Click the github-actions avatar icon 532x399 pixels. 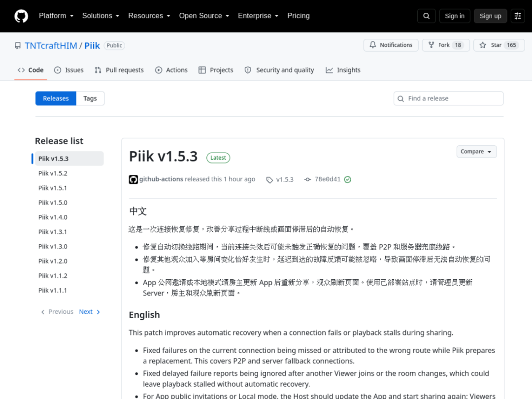pyautogui.click(x=133, y=179)
